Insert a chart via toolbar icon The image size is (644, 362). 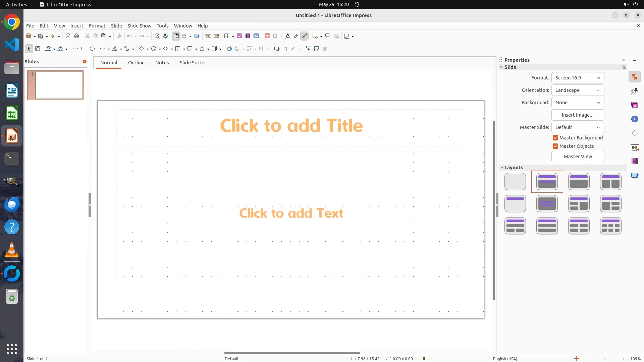[x=256, y=36]
